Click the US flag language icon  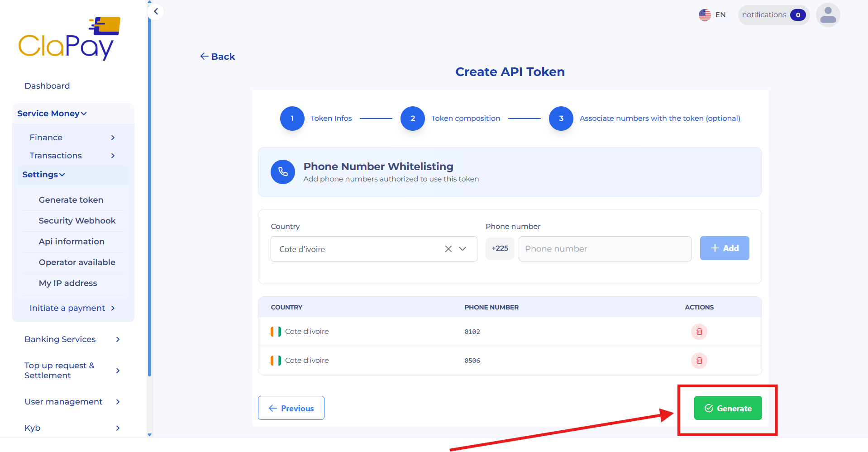coord(704,14)
